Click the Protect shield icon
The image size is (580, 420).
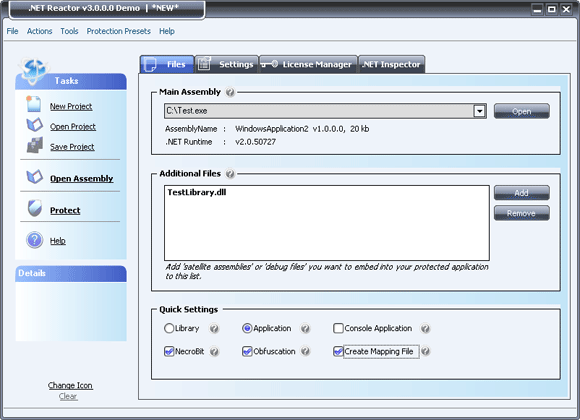pos(35,208)
